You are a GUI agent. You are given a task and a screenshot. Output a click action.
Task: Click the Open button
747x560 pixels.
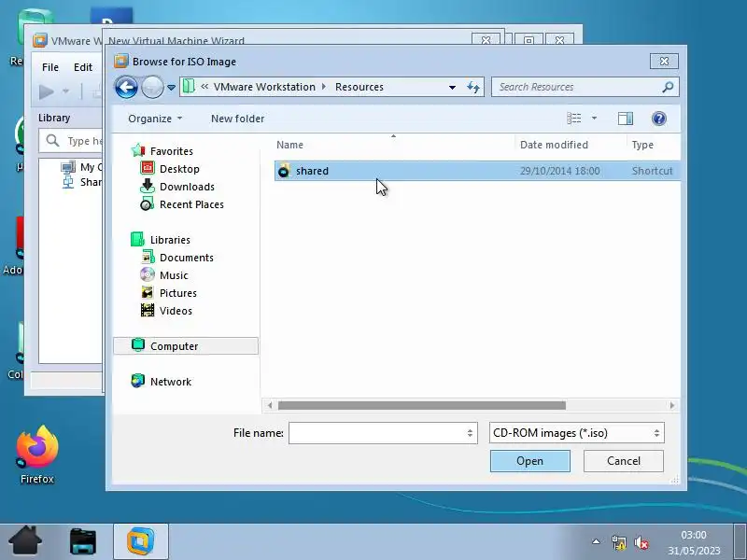(529, 461)
